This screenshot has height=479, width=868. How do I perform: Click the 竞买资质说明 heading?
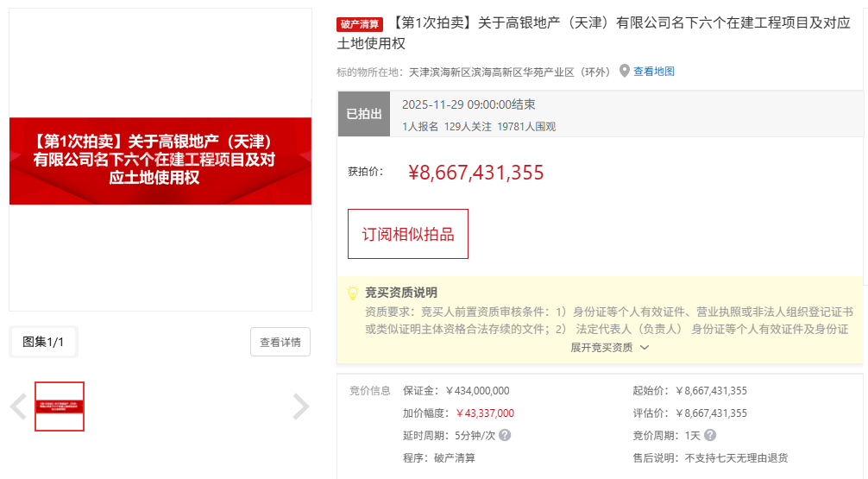click(x=400, y=293)
